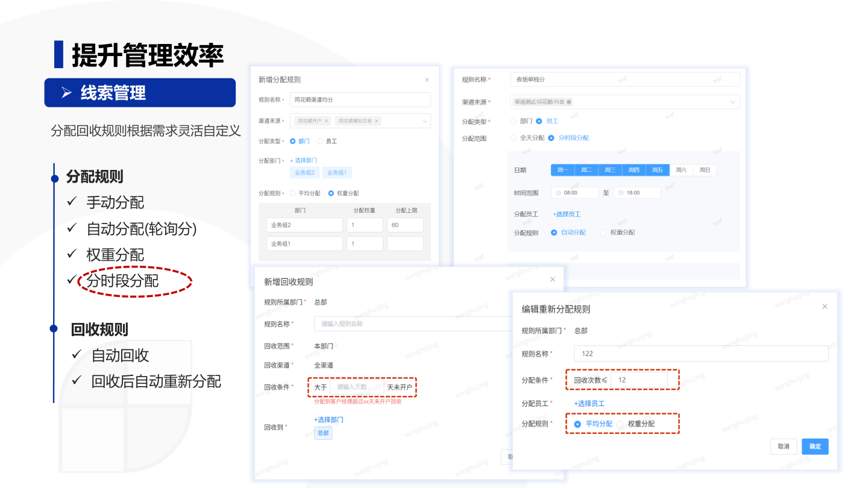Open 渠道来源 dropdown in 夜班单独分 rule
Viewport: 868px width, 488px height.
733,102
